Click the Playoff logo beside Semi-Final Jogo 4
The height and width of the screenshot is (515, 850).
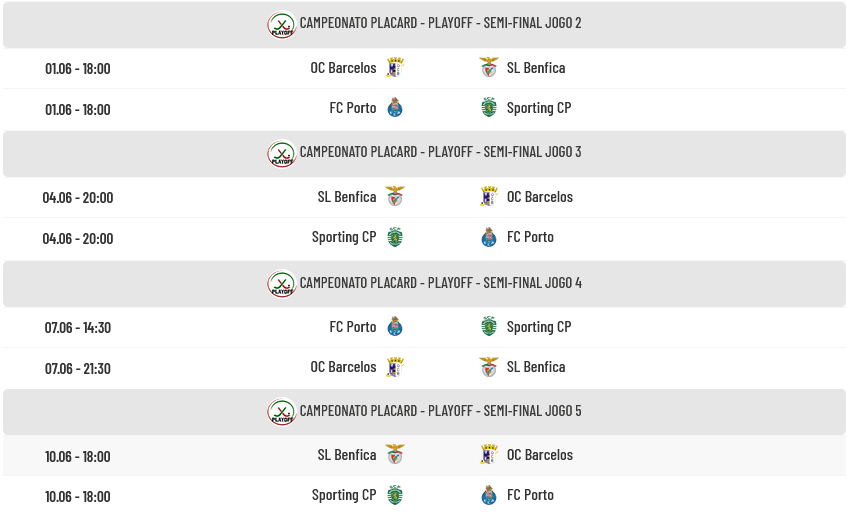(x=281, y=284)
